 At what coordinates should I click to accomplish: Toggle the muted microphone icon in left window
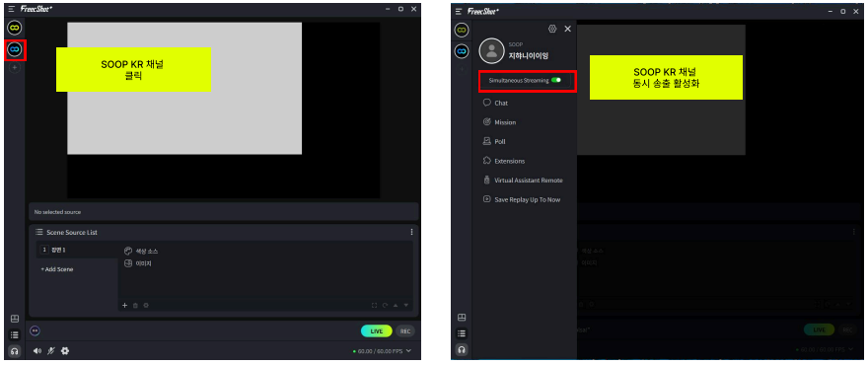pos(51,350)
